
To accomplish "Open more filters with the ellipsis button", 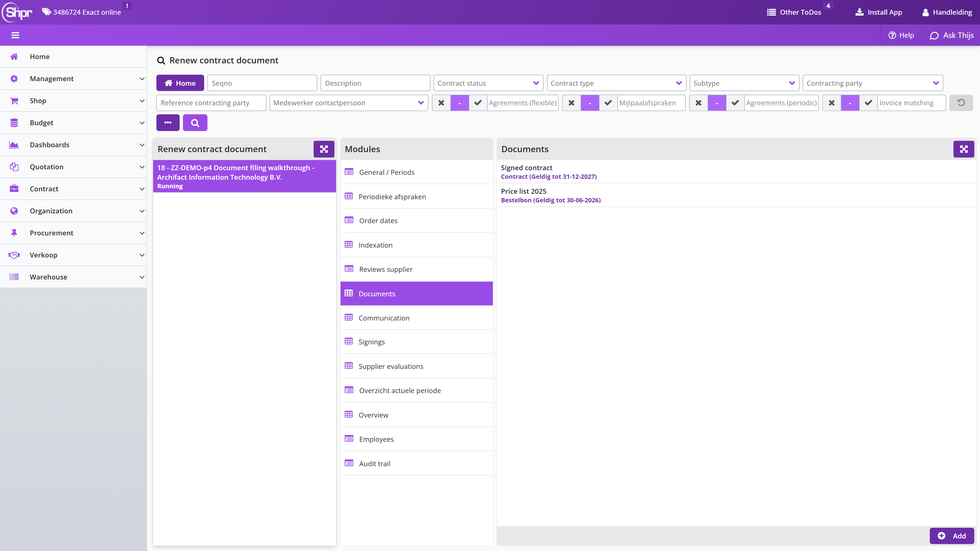I will pos(168,123).
